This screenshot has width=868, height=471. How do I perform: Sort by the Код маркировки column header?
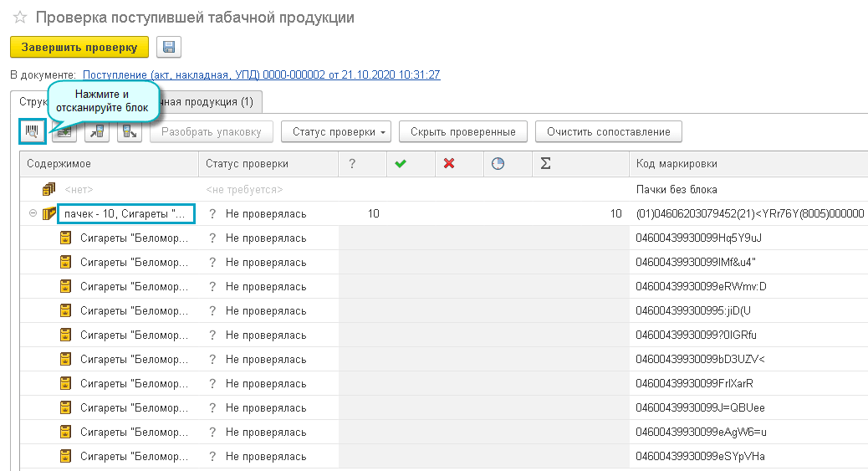coord(676,164)
